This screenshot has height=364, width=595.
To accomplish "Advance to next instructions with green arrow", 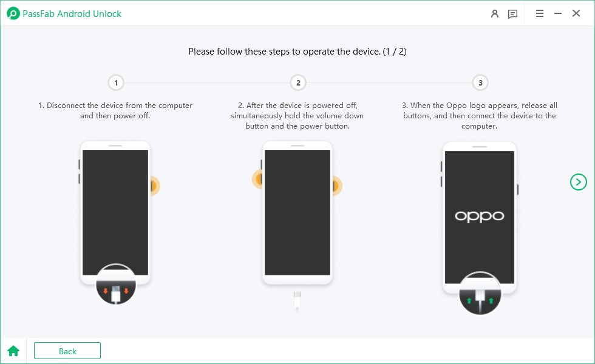I will 578,182.
